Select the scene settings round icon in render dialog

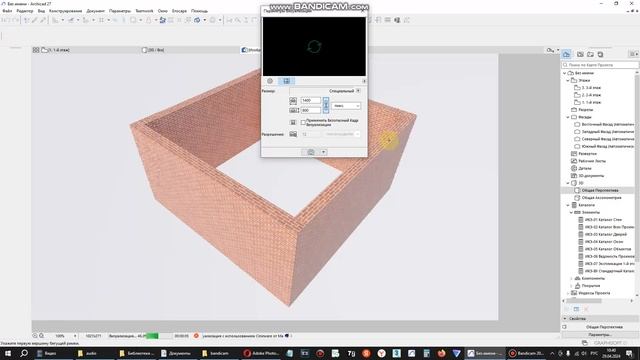(270, 81)
